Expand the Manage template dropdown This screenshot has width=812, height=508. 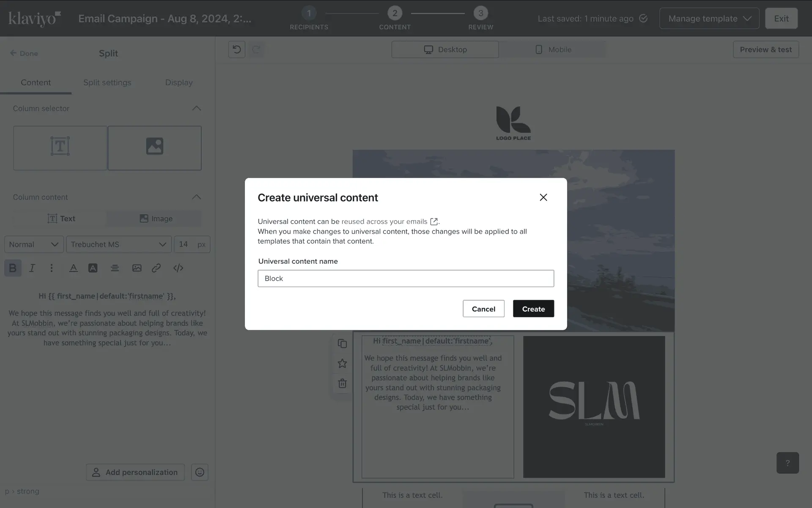(709, 19)
